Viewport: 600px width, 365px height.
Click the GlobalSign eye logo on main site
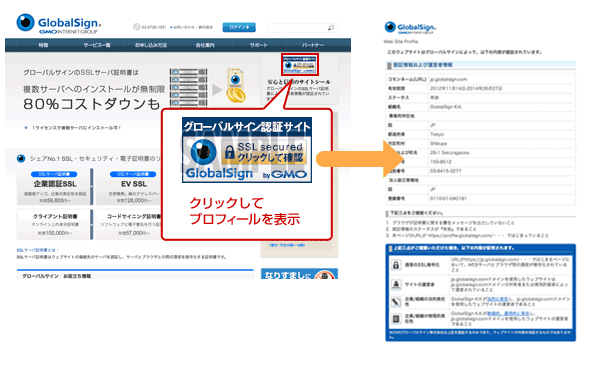[26, 23]
